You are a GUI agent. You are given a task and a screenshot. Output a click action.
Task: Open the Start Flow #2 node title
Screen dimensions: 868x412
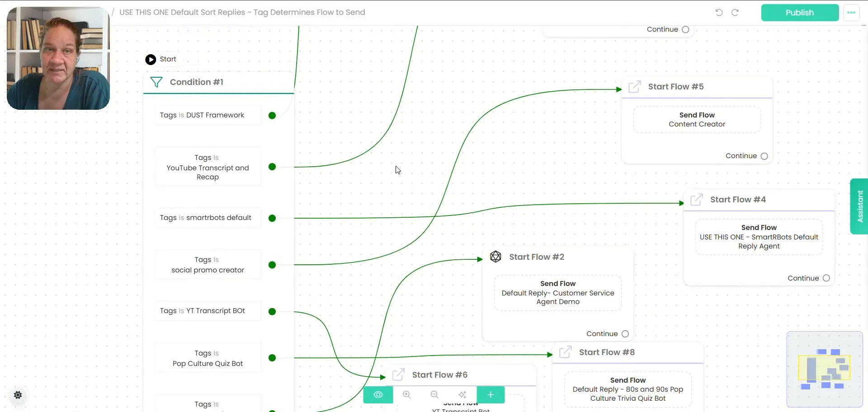(537, 257)
